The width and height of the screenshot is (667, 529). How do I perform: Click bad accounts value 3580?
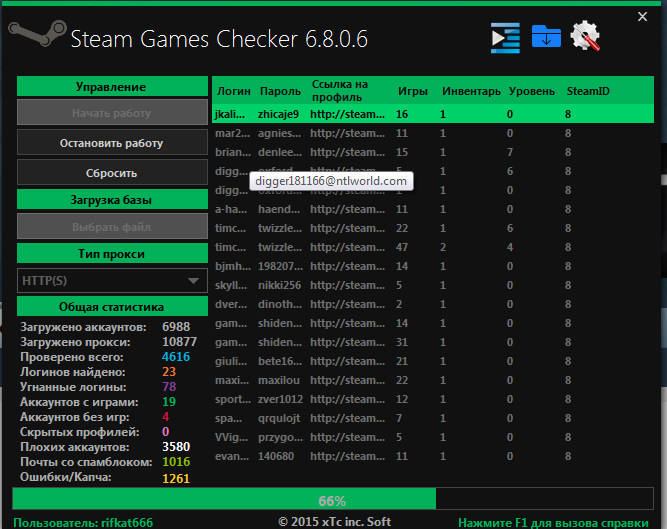click(176, 447)
